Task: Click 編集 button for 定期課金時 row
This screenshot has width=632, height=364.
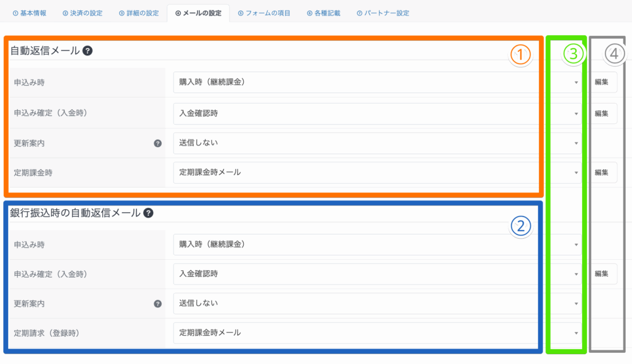Action: pos(601,172)
